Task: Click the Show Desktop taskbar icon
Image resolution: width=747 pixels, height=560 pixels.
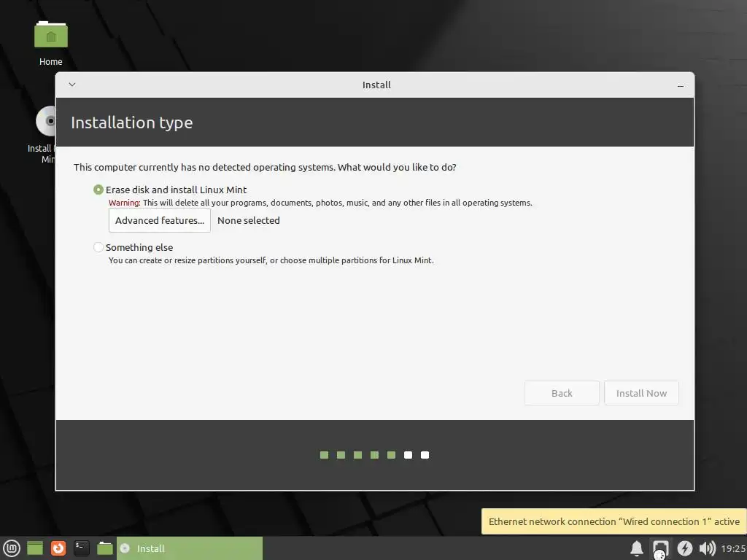Action: (x=35, y=548)
